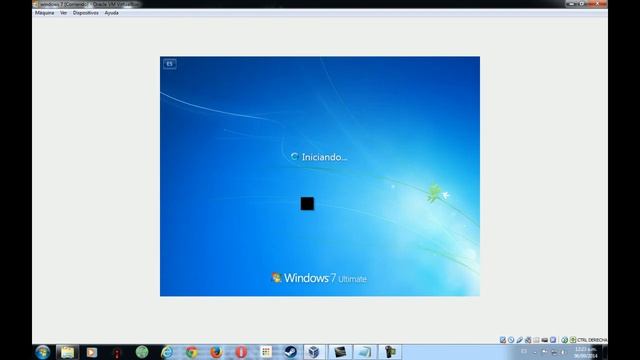Open the Windows Start menu orb
Screen dimensions: 640x360
click(42, 352)
